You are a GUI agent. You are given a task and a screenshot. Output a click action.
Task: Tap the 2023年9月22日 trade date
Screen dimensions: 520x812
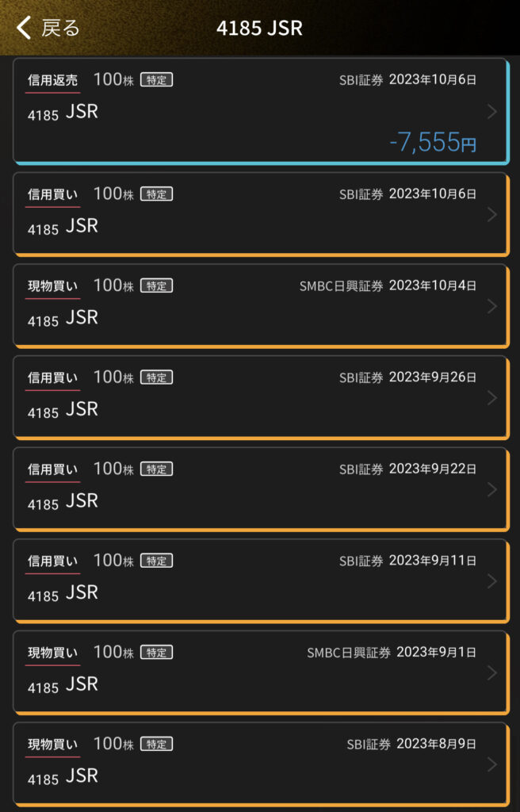[433, 469]
